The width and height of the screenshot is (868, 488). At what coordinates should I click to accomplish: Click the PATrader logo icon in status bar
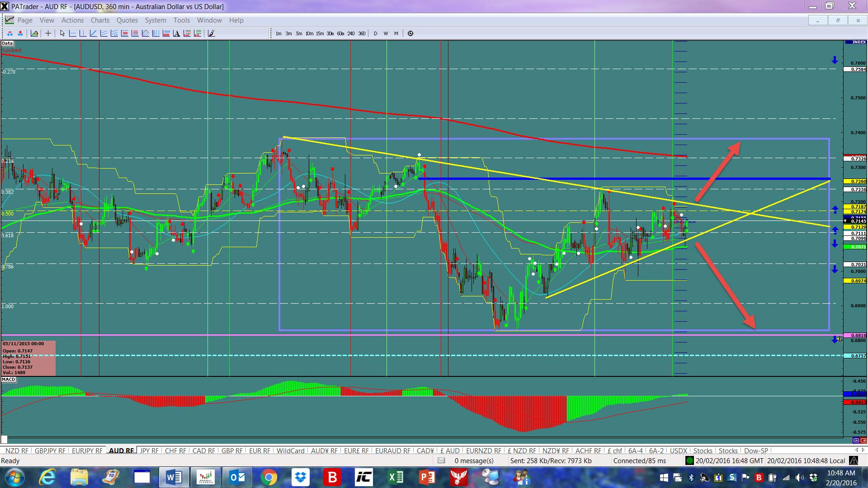tap(853, 461)
